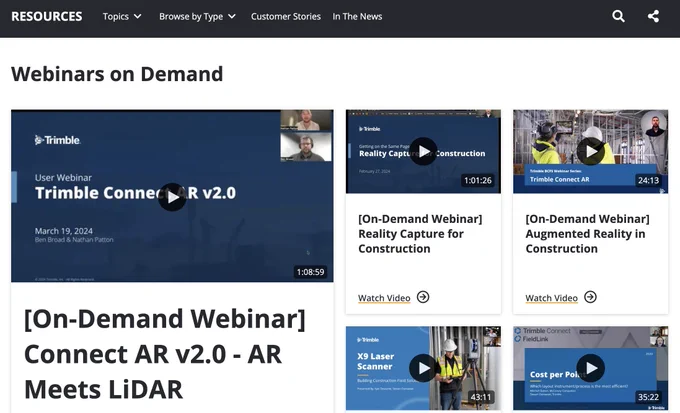This screenshot has height=413, width=680.
Task: Open Connect AR v2.0 - AR Meets LiDAR title
Action: coord(165,354)
